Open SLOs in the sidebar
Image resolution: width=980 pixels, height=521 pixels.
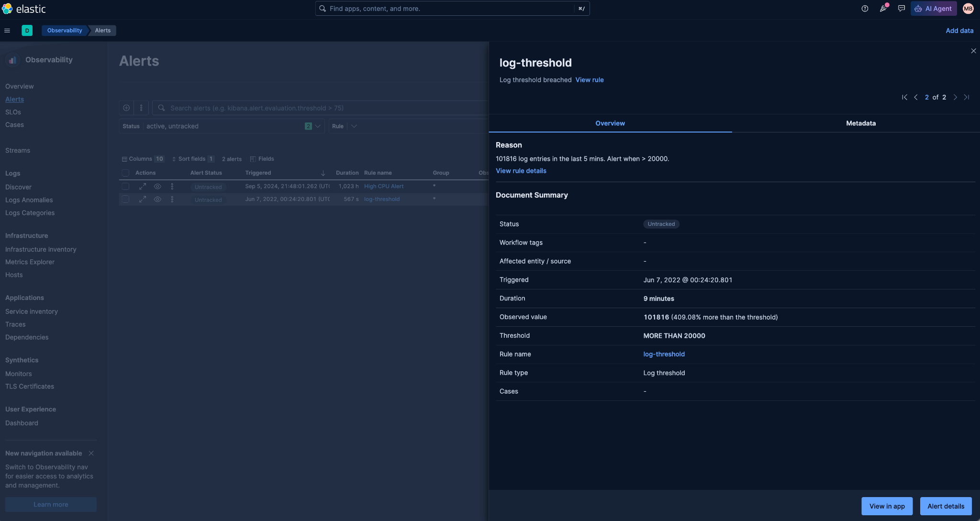tap(13, 112)
